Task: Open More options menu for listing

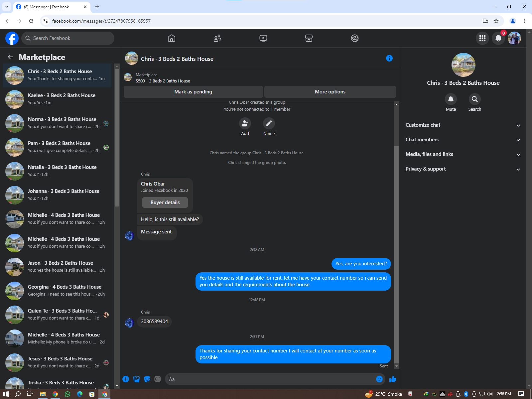Action: click(330, 92)
